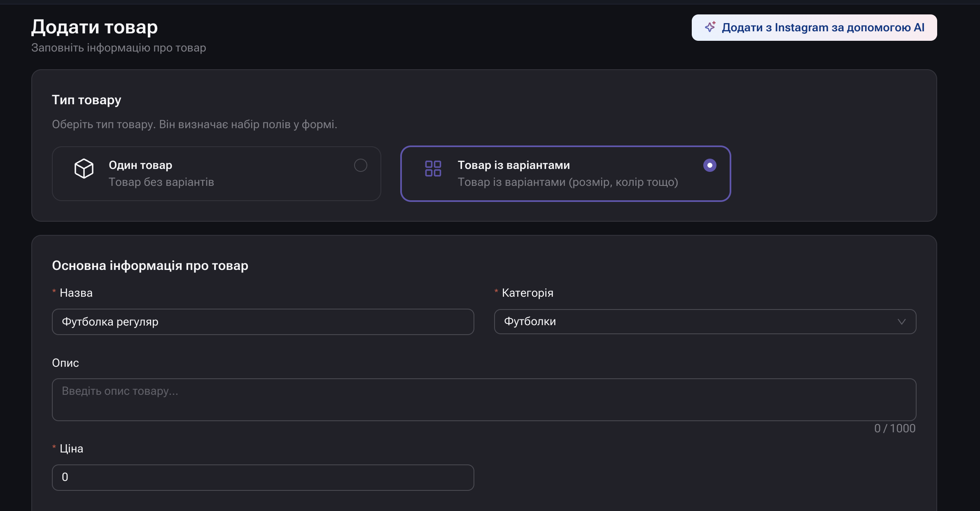Click the Оберіть тип товару hint text
Screen dimensions: 980x511
click(194, 124)
